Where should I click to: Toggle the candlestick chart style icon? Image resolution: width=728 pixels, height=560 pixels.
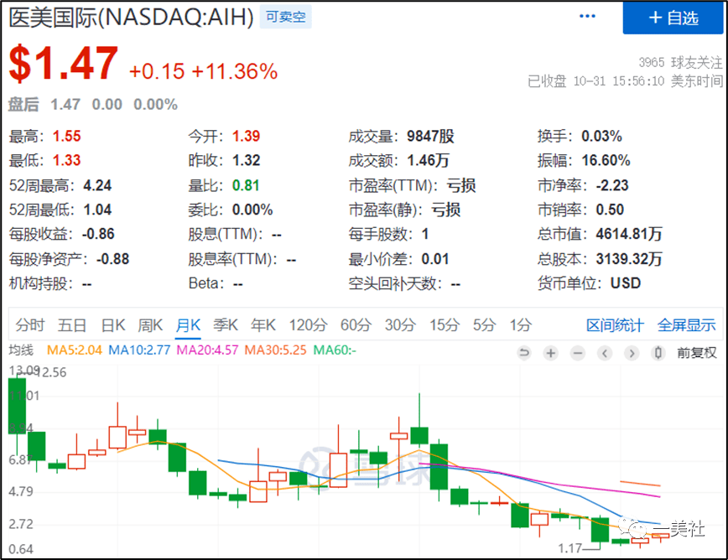pyautogui.click(x=659, y=353)
